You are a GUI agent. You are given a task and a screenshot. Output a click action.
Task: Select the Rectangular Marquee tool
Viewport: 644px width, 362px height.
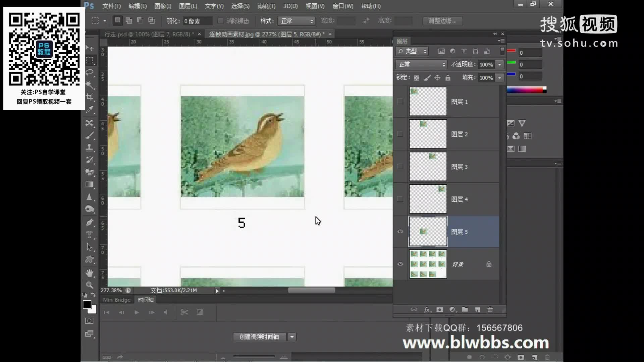pyautogui.click(x=90, y=60)
